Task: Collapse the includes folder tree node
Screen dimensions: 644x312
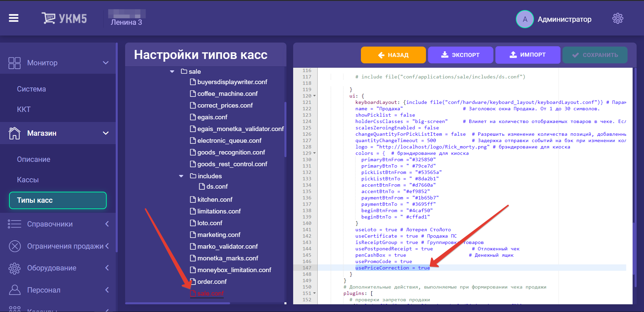Action: [181, 176]
